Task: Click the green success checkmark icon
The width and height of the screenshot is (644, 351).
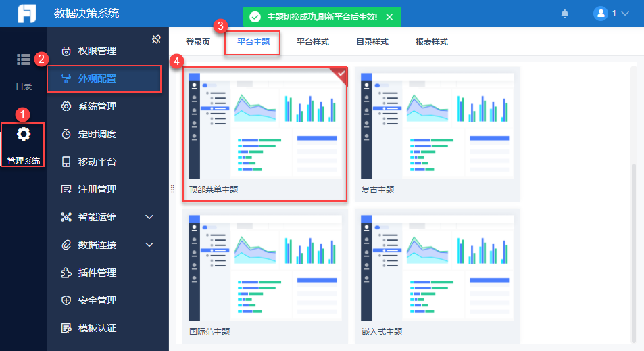Action: click(x=255, y=17)
